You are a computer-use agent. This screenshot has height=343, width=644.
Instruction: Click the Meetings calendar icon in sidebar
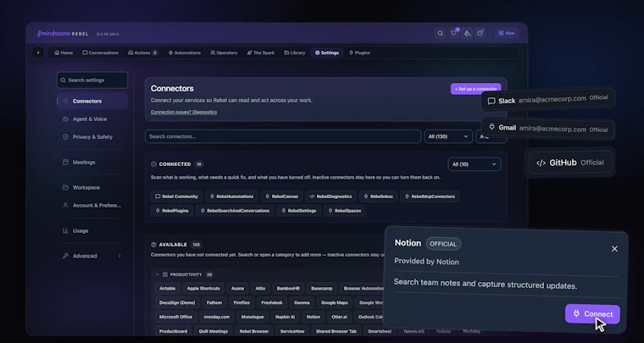(x=65, y=162)
